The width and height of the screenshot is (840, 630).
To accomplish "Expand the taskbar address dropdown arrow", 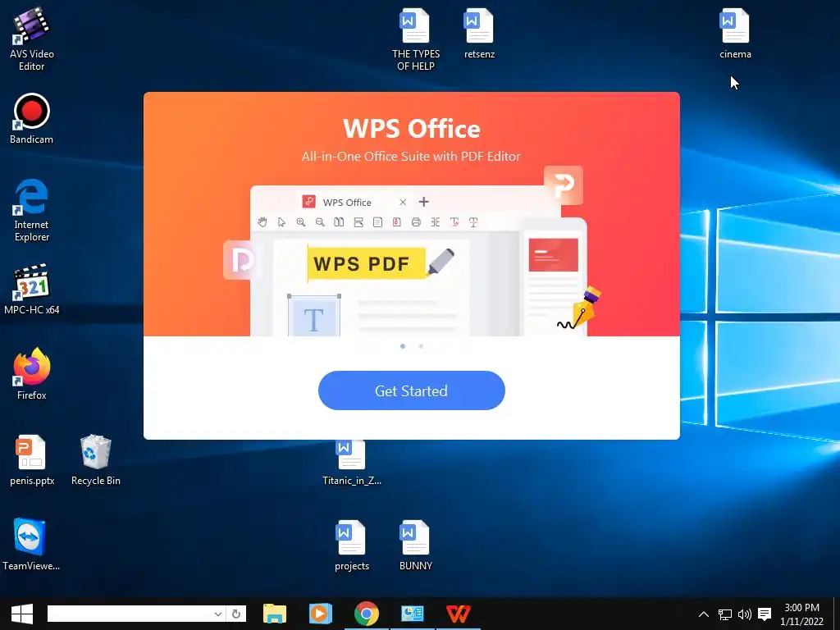I will tap(218, 614).
